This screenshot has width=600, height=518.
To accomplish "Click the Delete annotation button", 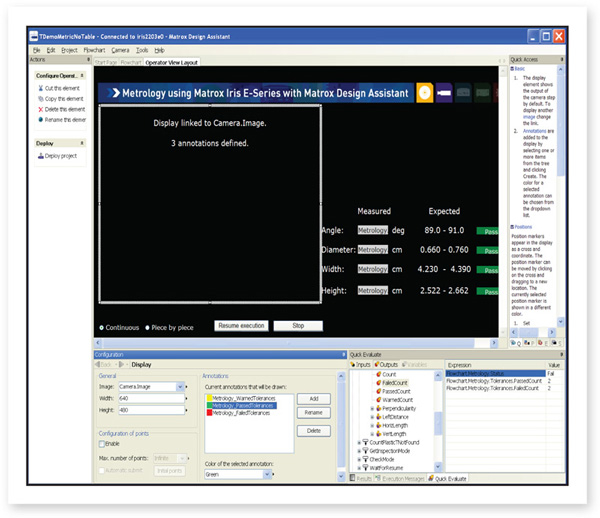I will point(314,431).
